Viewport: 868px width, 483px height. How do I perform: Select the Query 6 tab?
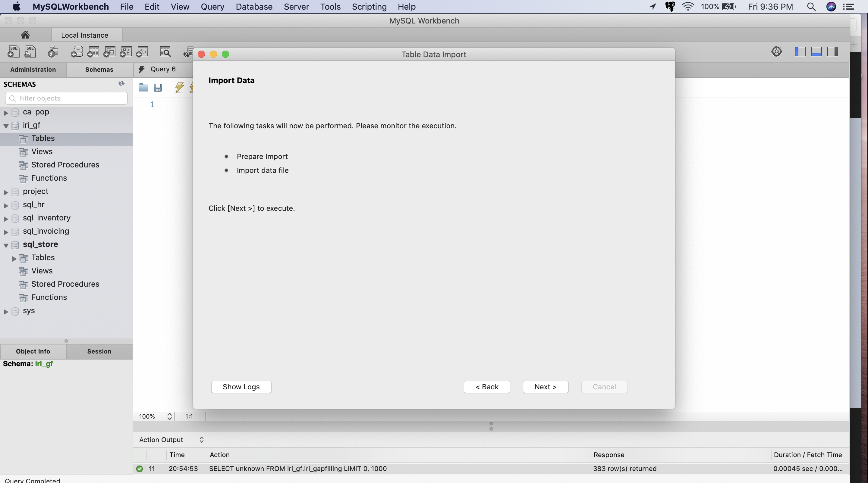[163, 69]
